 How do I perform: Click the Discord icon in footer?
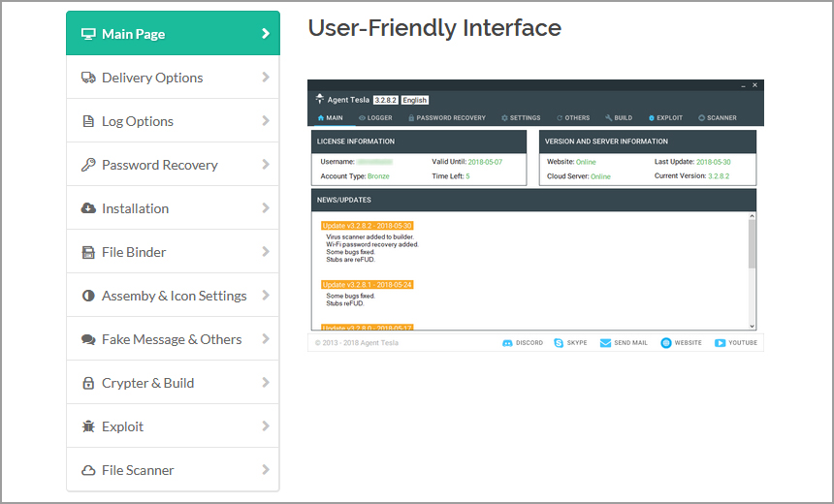point(507,343)
